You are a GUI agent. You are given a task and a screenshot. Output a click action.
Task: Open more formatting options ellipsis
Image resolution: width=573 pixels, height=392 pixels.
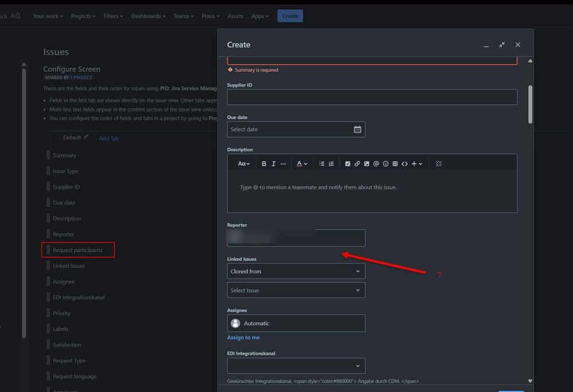283,164
